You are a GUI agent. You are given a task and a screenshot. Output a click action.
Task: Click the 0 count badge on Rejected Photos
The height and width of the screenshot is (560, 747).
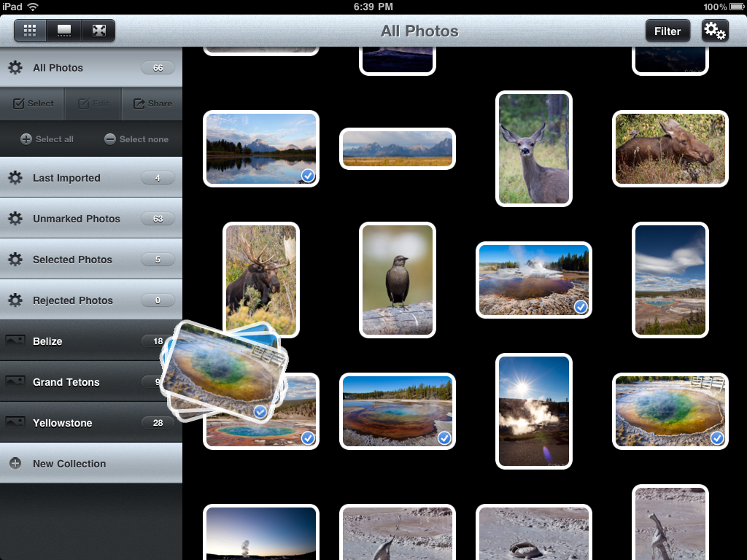[158, 300]
